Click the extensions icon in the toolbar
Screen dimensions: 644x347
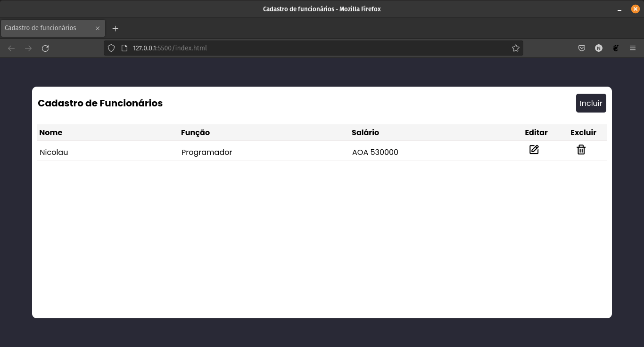(x=616, y=48)
